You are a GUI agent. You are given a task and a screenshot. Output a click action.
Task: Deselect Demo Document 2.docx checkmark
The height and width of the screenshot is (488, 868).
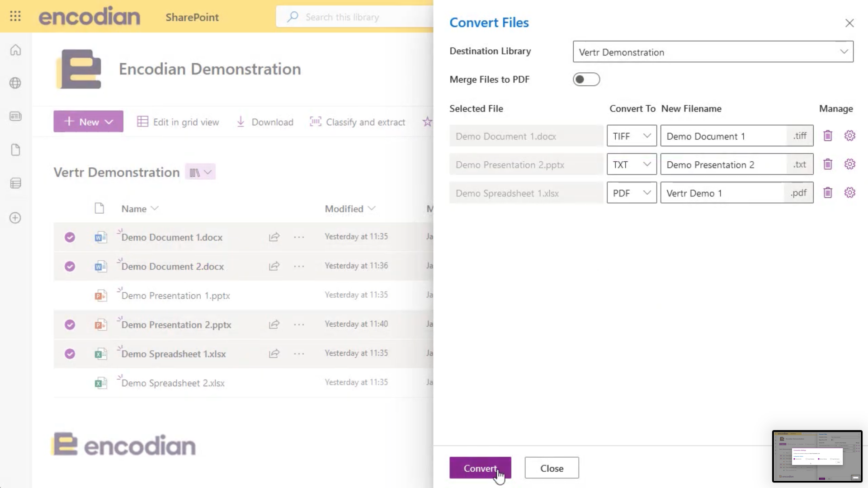tap(70, 266)
